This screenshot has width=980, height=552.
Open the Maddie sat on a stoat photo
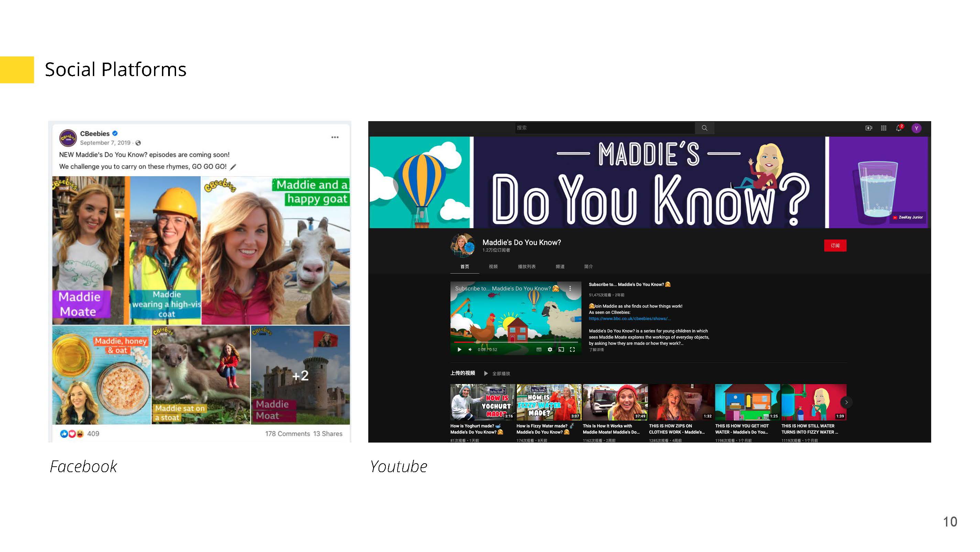(201, 375)
